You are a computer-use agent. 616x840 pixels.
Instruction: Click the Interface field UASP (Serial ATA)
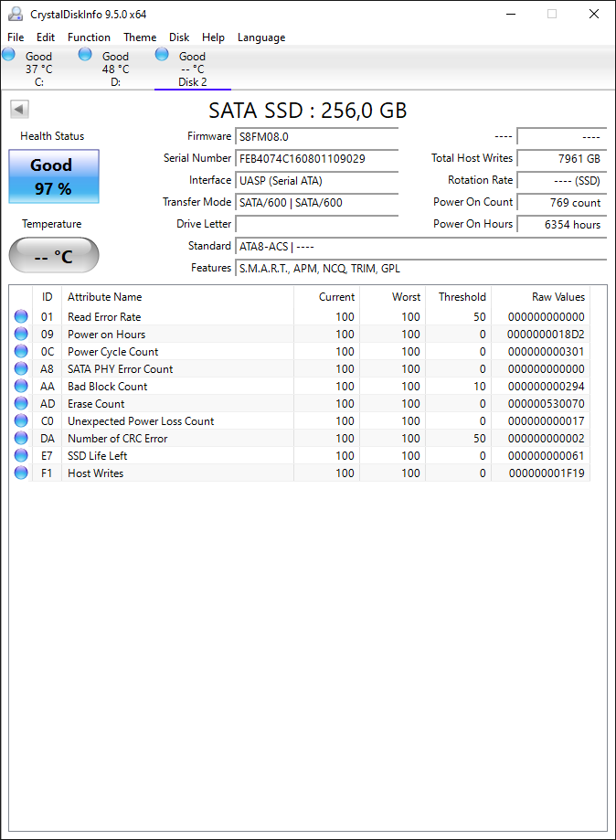point(316,181)
